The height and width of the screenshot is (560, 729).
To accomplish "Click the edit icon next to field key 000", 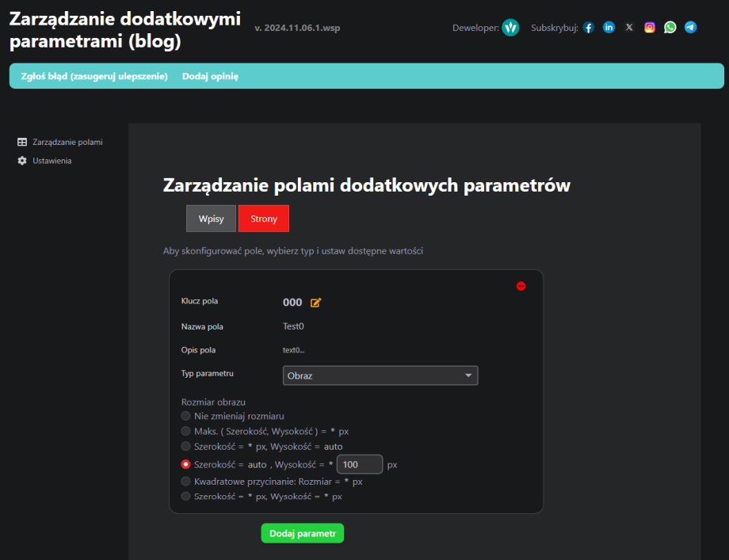I will point(316,303).
